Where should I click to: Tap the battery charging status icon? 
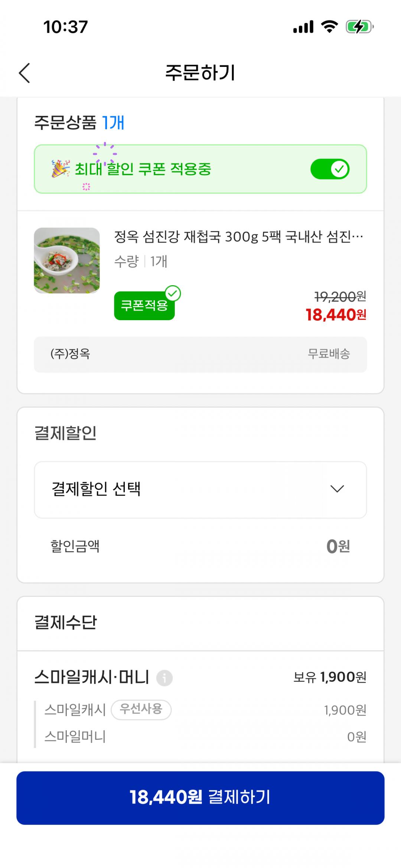click(359, 27)
